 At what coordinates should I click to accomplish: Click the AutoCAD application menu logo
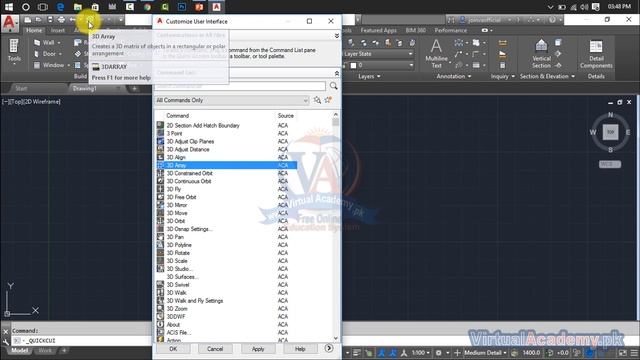[x=9, y=23]
